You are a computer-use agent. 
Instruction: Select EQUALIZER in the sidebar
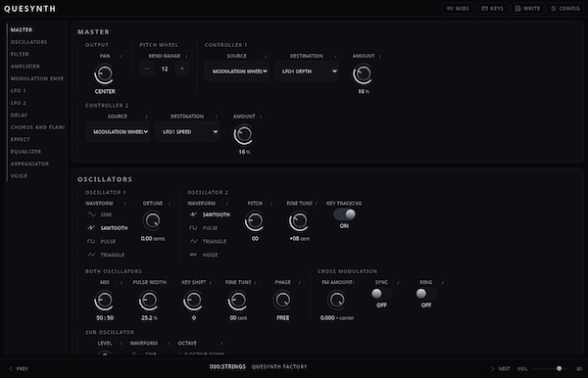(25, 152)
